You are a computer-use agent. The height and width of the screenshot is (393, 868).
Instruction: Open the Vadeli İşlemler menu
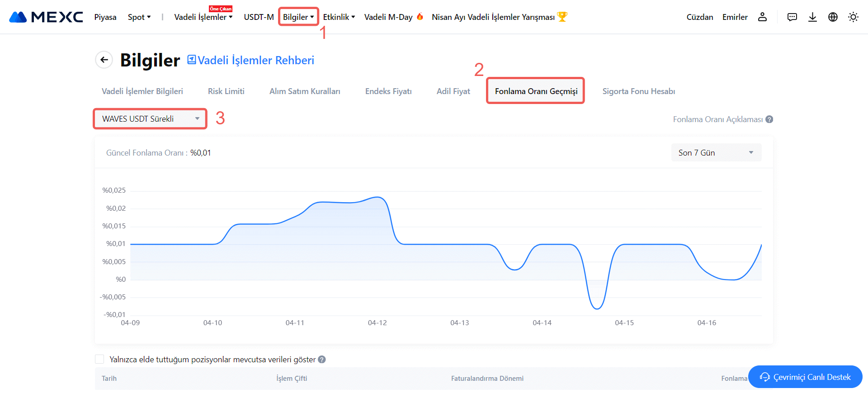tap(203, 17)
